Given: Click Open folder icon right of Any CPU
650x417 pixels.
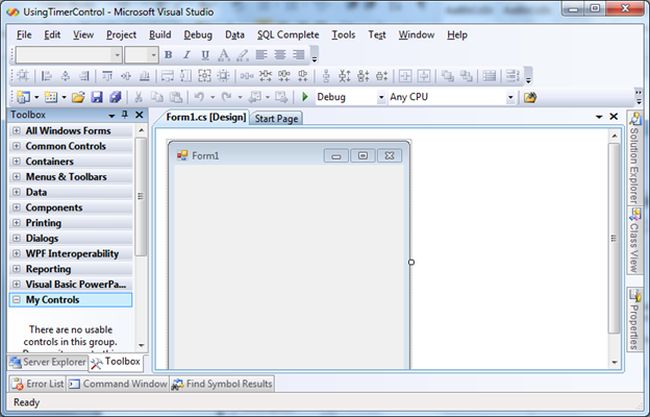Looking at the screenshot, I should click(x=530, y=97).
